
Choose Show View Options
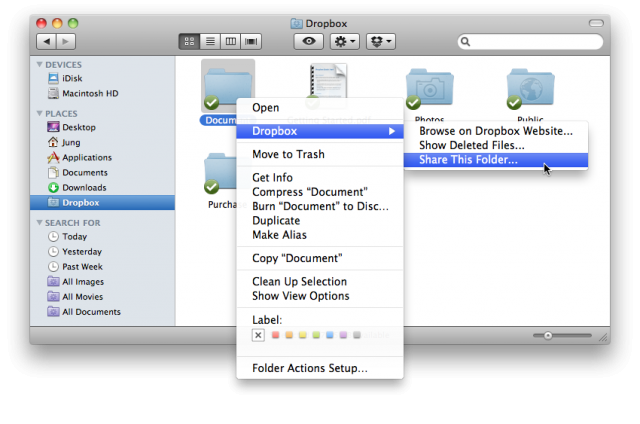(x=320, y=296)
